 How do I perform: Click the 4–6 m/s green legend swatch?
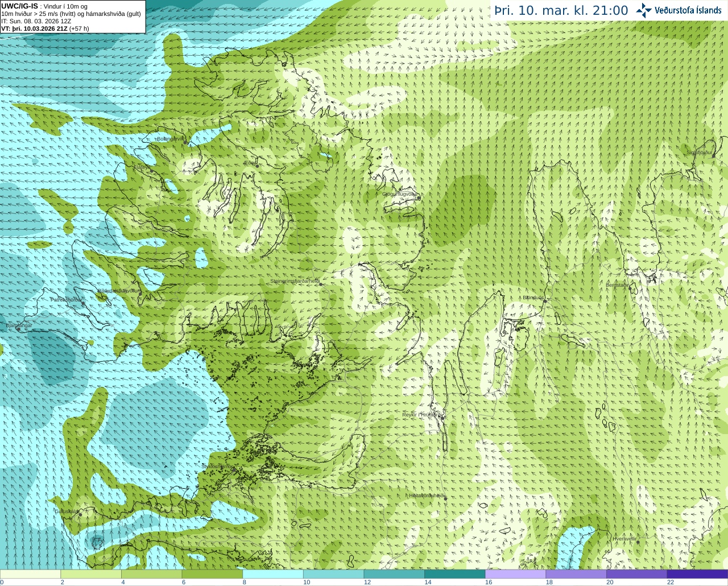pyautogui.click(x=152, y=574)
